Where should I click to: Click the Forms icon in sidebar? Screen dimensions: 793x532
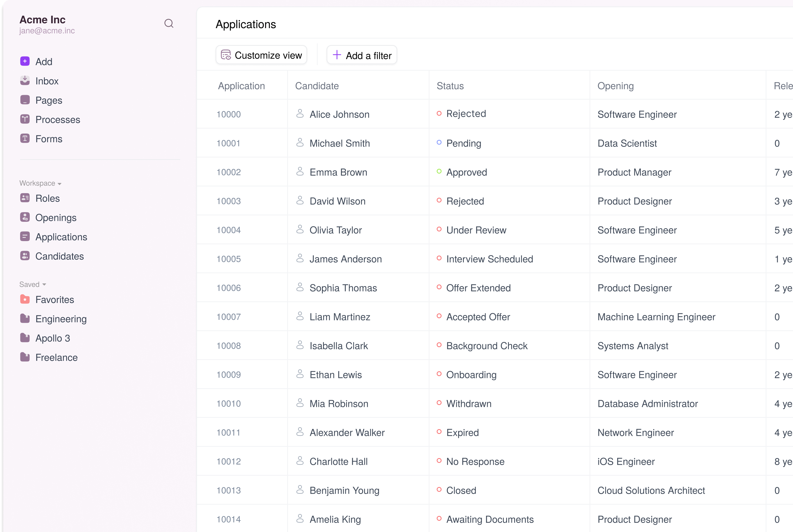tap(25, 138)
